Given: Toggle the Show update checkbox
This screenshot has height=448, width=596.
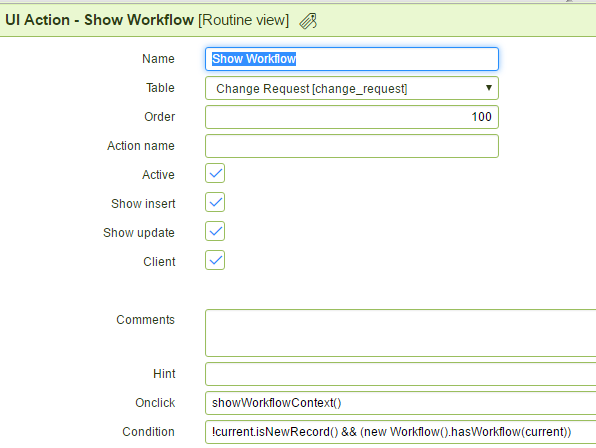Looking at the screenshot, I should [x=215, y=231].
